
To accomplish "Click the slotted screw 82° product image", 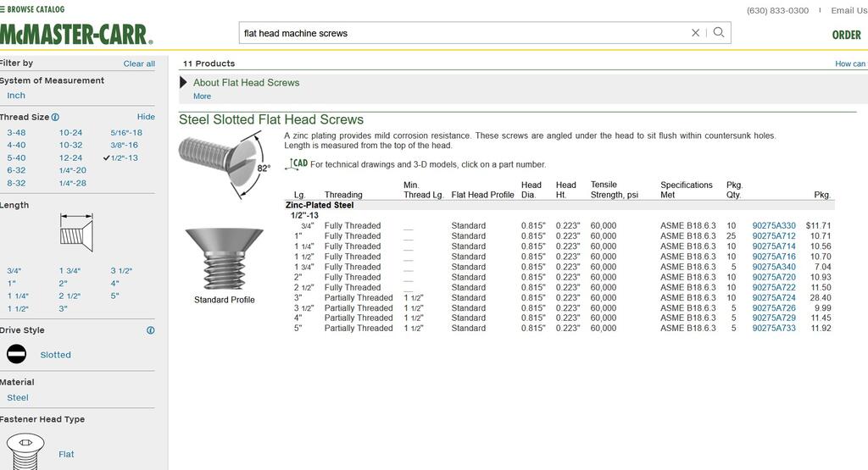I will click(x=225, y=164).
